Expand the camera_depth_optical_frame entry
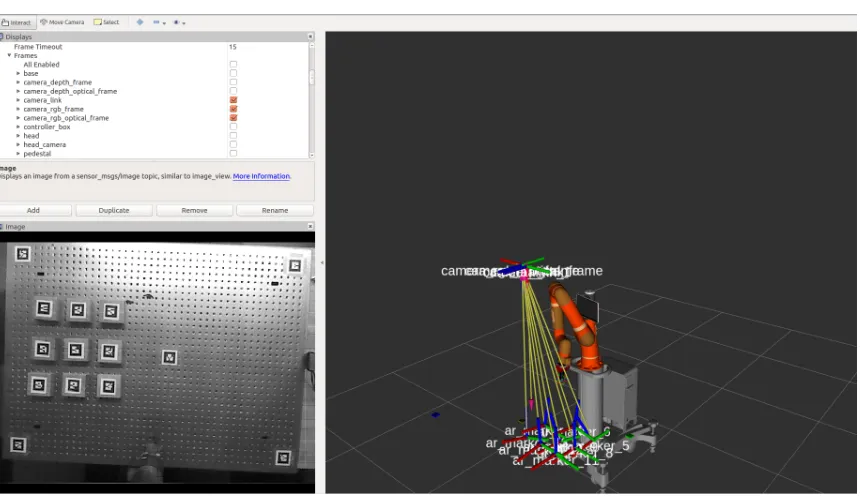Viewport: 862px width, 496px height. pyautogui.click(x=18, y=91)
